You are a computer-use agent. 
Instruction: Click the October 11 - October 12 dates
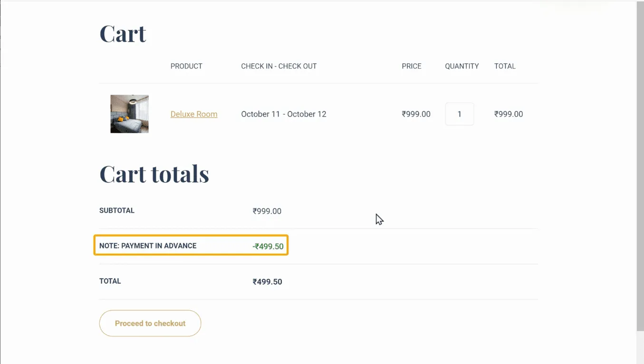point(284,114)
